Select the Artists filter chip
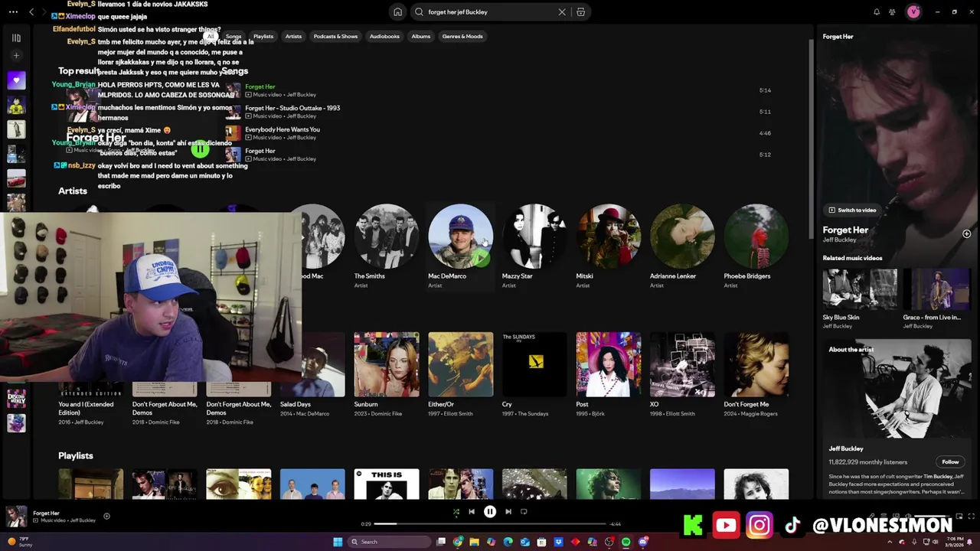This screenshot has width=980, height=551. [x=293, y=36]
